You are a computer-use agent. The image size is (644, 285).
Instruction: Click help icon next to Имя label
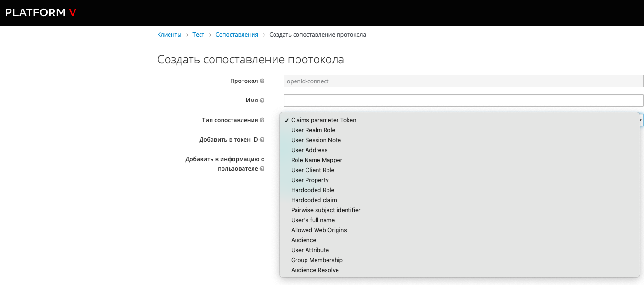[262, 101]
